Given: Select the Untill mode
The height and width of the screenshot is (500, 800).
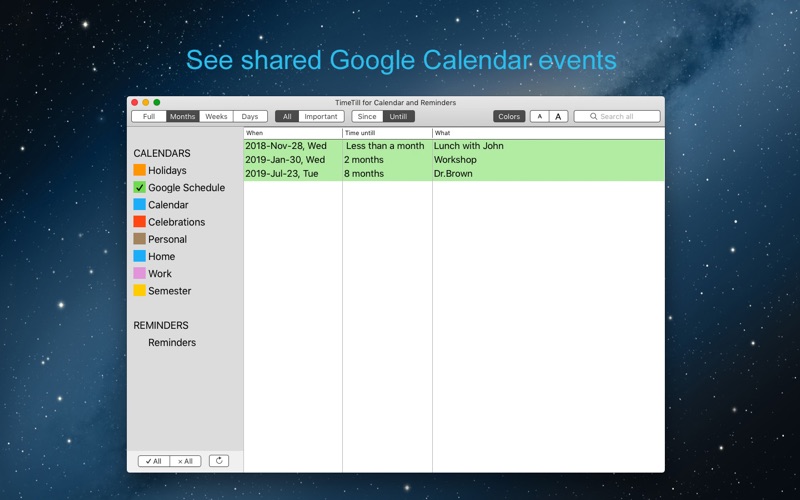Looking at the screenshot, I should point(398,116).
